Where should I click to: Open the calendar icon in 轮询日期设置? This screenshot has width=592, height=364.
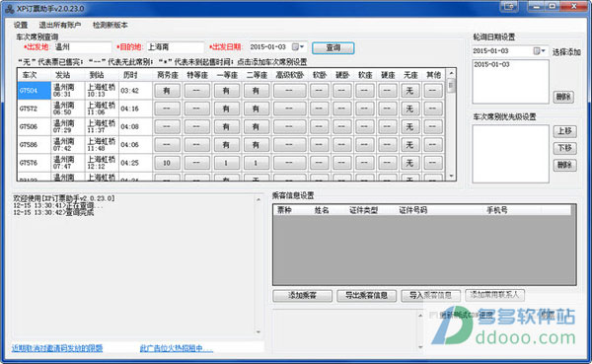pos(536,51)
